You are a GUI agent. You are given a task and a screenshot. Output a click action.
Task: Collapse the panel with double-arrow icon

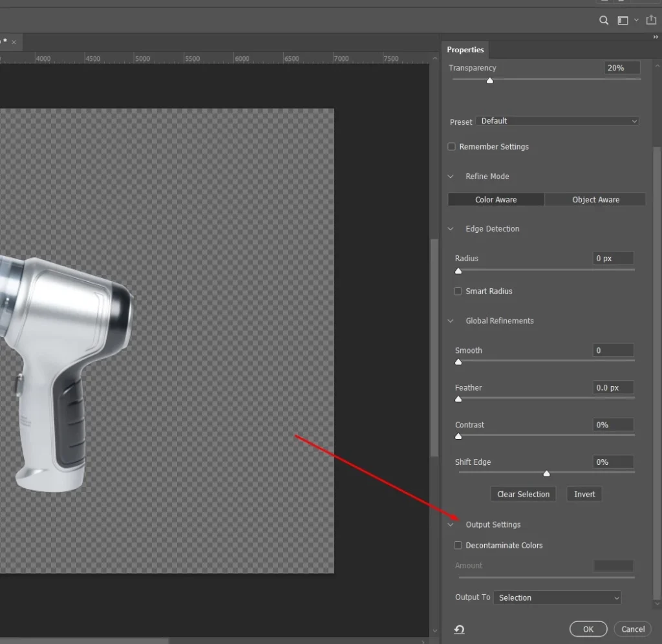[656, 38]
